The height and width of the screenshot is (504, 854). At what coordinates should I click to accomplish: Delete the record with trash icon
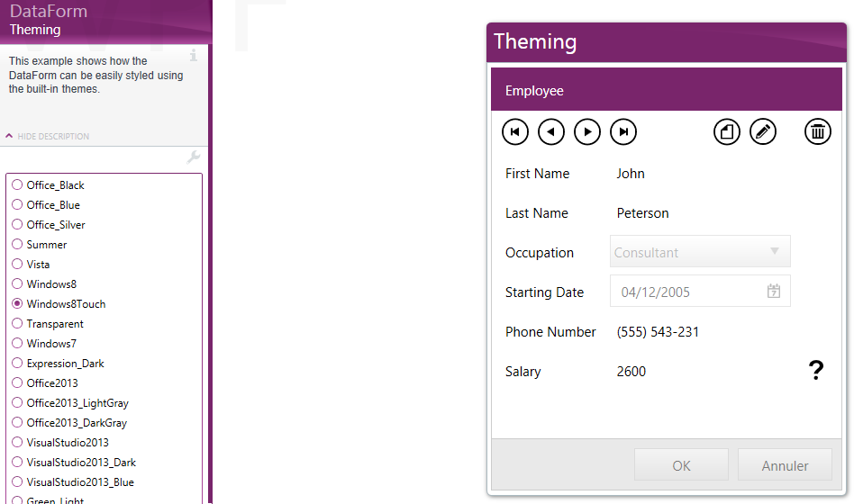pos(817,132)
